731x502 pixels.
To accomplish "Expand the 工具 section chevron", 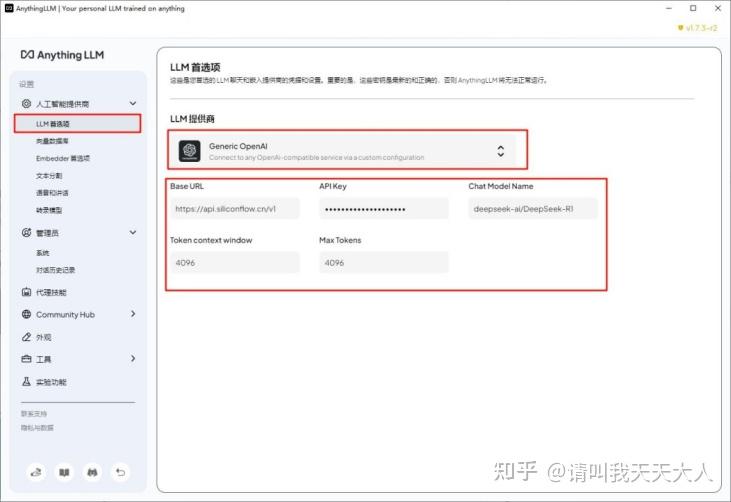I will click(133, 358).
